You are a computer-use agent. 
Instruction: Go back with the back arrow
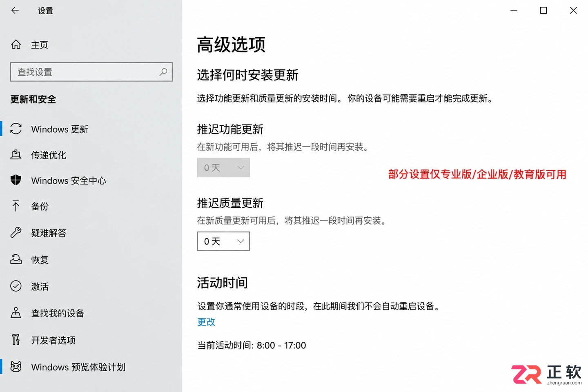pos(15,10)
